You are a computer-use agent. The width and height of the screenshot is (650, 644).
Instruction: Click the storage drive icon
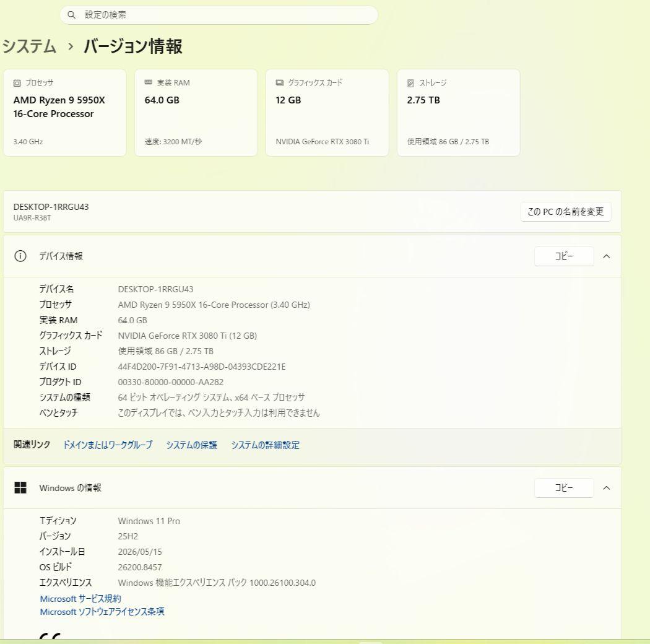[410, 83]
